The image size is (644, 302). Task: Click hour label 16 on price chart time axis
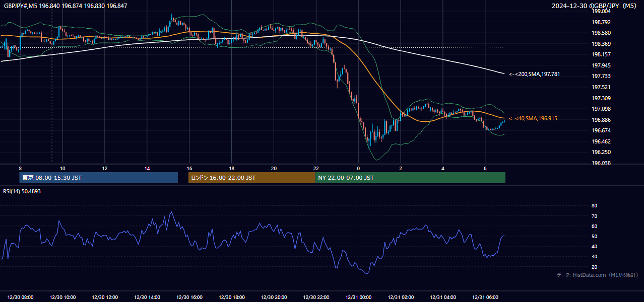(189, 168)
